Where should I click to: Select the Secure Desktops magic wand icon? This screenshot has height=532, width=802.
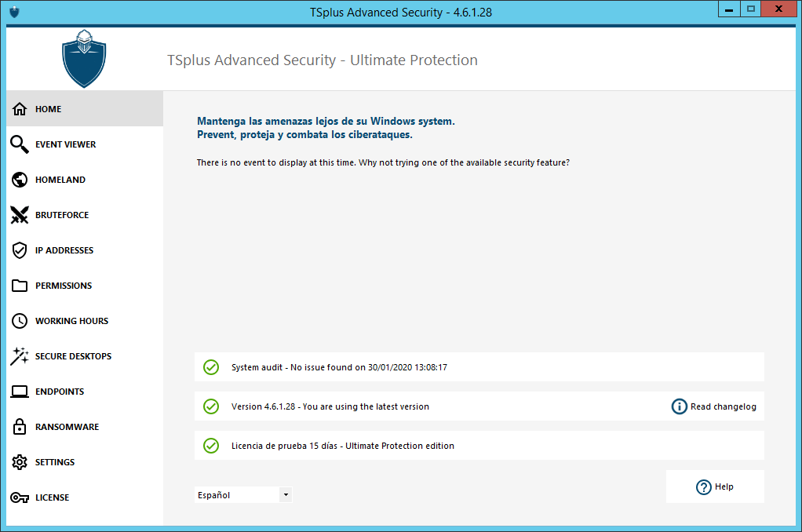(20, 356)
